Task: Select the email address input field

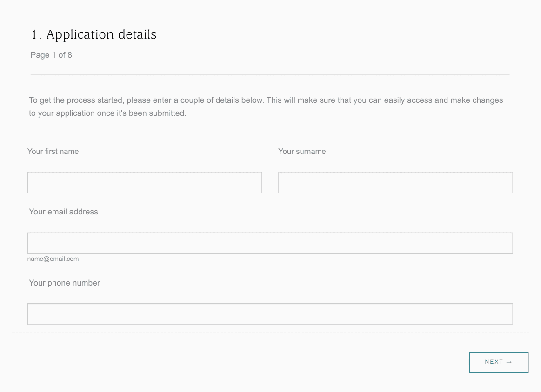Action: tap(270, 243)
